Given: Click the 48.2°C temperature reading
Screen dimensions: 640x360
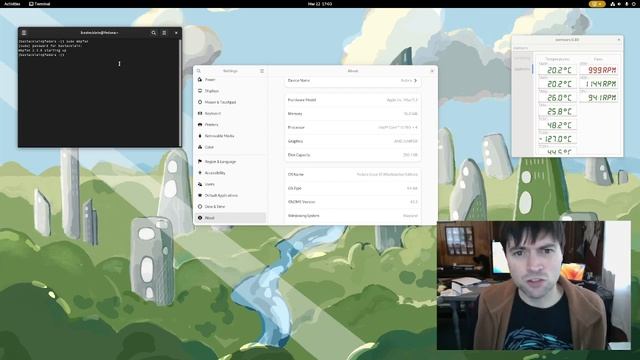Looking at the screenshot, I should point(558,125).
